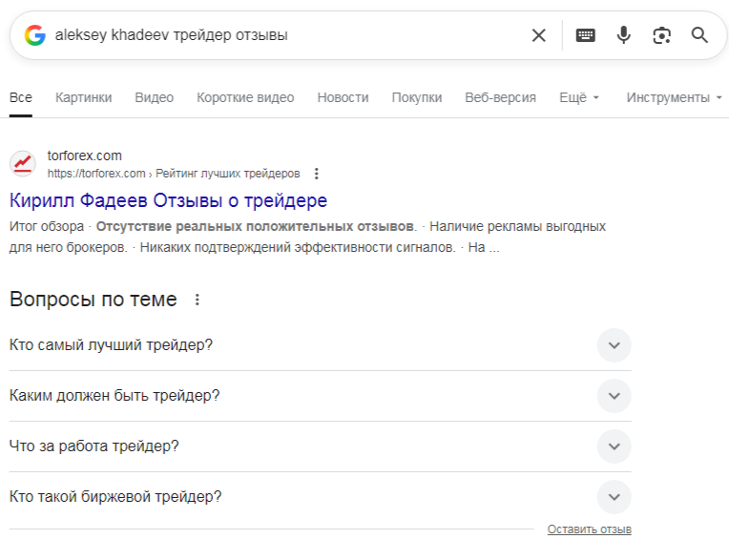Viewport: 729px width, 560px height.
Task: Click inside the search query text field
Action: coord(286,35)
